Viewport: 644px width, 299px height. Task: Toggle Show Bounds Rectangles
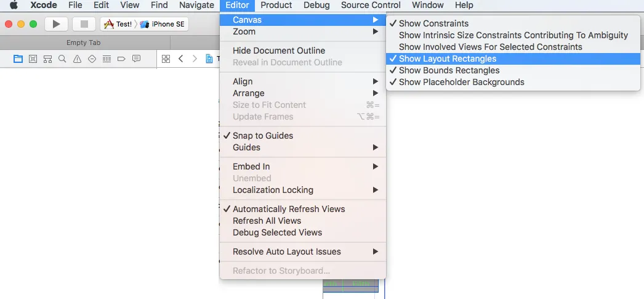click(x=513, y=70)
